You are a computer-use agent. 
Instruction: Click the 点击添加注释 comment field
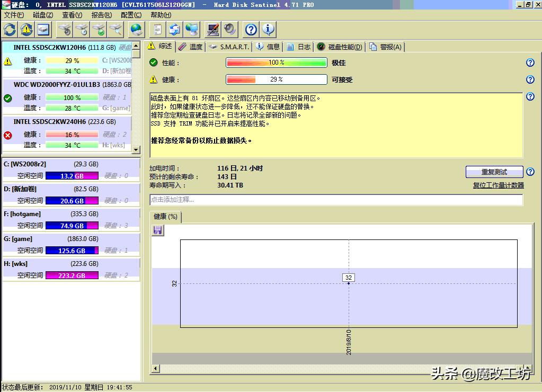click(336, 200)
